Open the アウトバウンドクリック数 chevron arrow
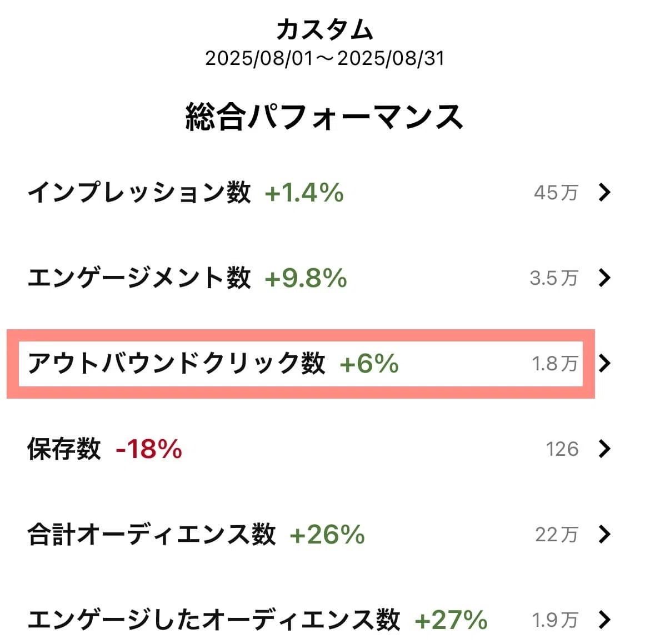The image size is (650, 644). [605, 363]
